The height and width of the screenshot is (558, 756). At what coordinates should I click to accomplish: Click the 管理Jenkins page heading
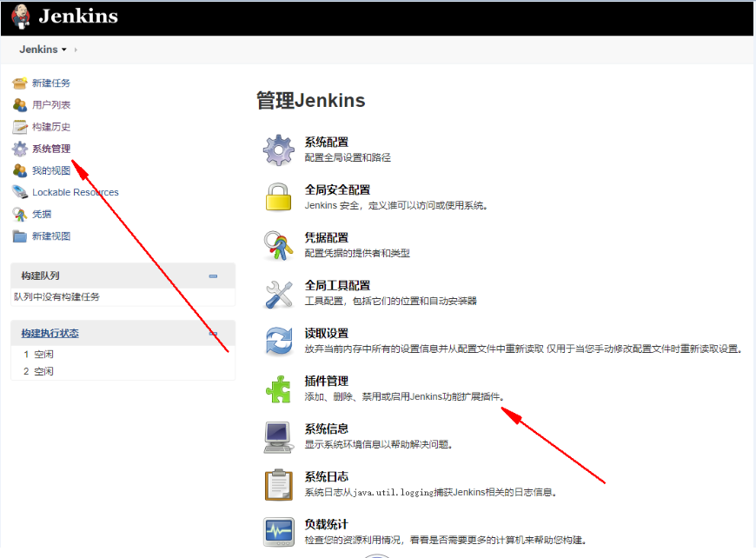point(311,100)
